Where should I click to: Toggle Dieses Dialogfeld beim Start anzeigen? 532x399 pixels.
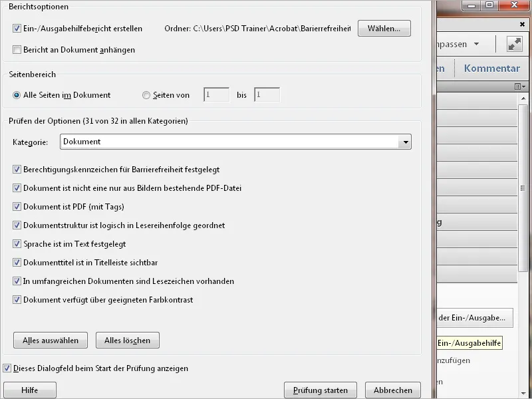7,368
